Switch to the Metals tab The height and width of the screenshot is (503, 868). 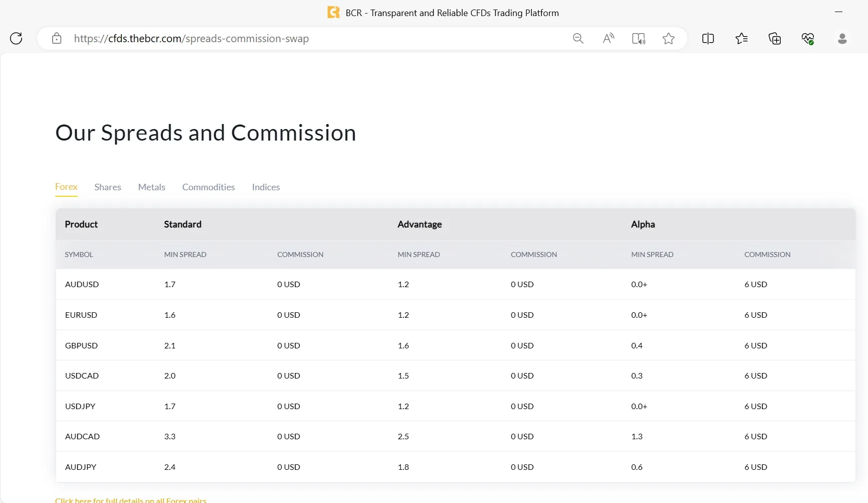pyautogui.click(x=152, y=187)
